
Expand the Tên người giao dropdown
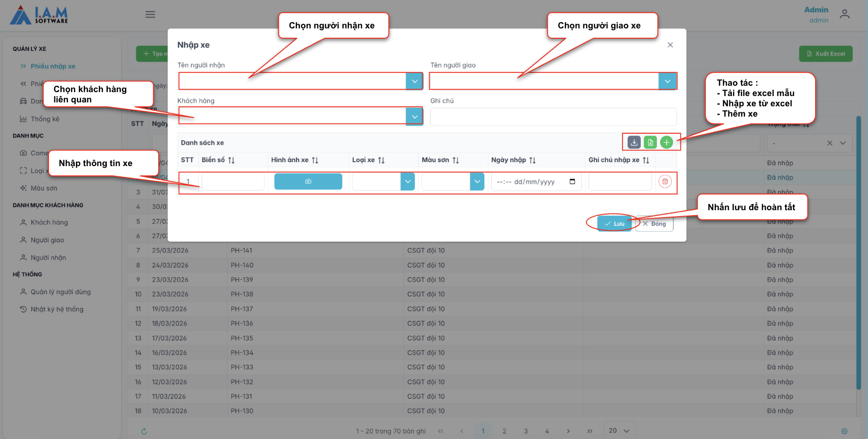coord(667,81)
